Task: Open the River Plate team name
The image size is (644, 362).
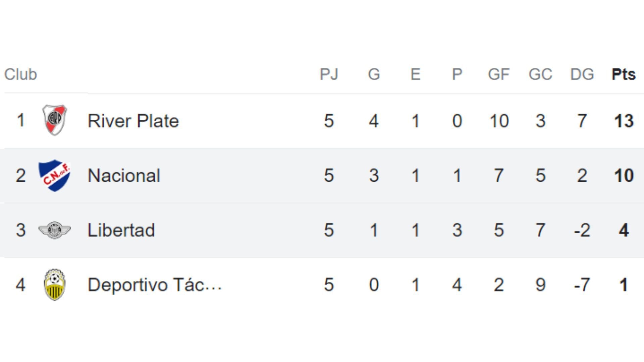Action: coord(133,121)
